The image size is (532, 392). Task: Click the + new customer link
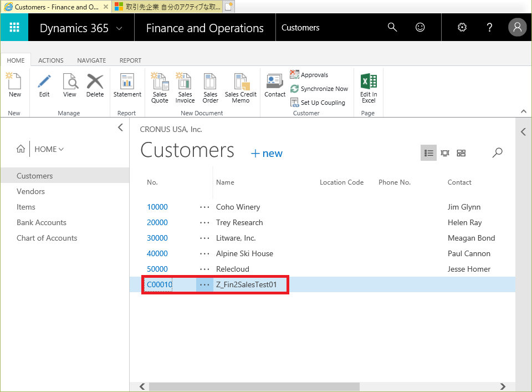pos(267,154)
